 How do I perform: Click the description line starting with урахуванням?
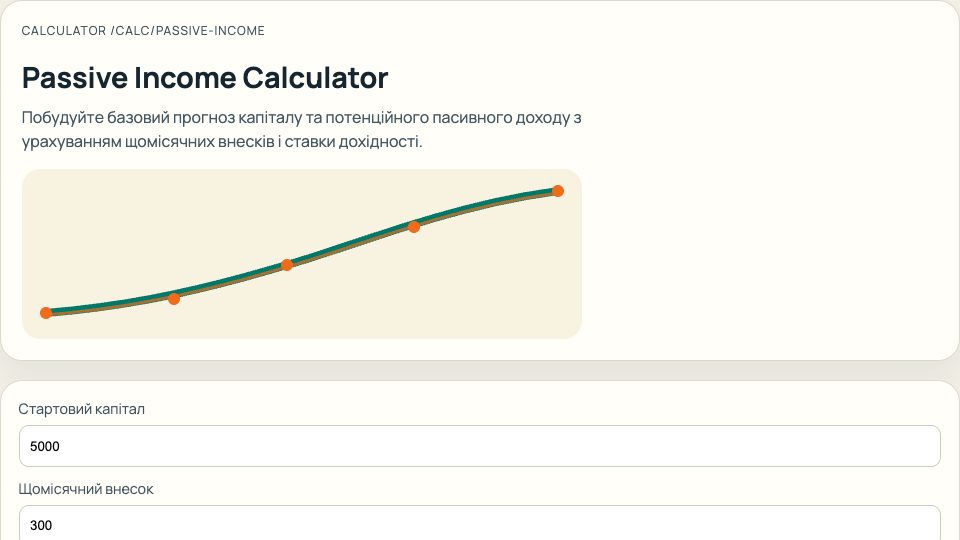(x=222, y=142)
